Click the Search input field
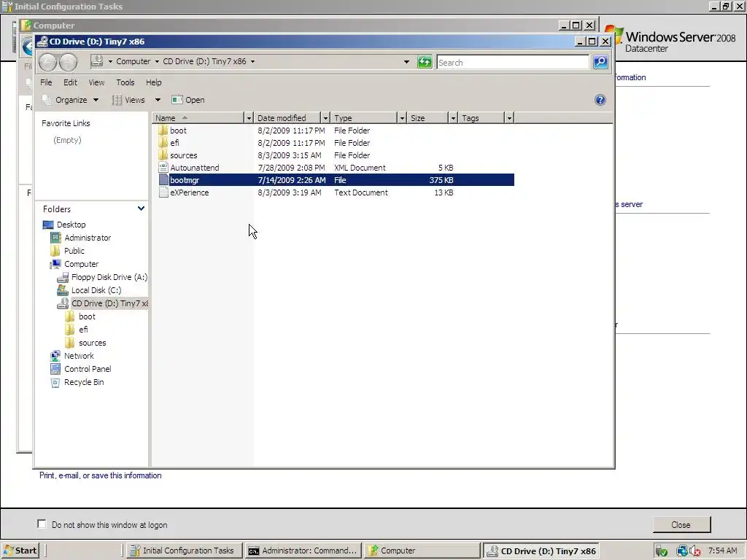Image resolution: width=747 pixels, height=560 pixels. [x=513, y=63]
